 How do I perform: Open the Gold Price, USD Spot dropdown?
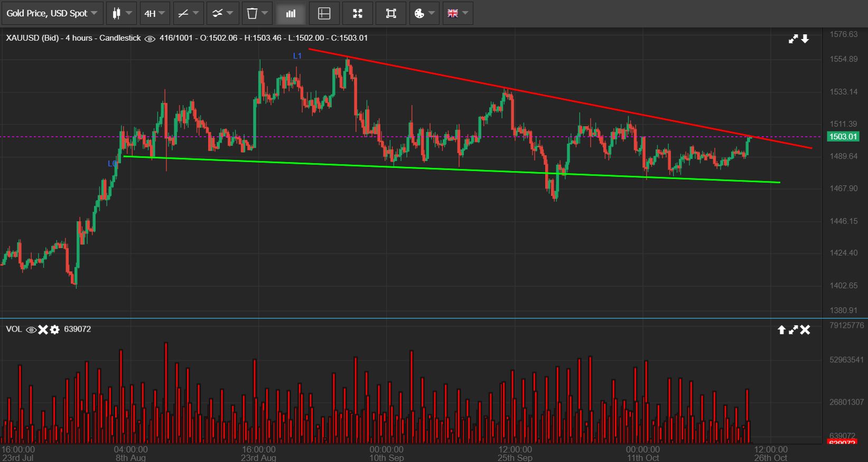(51, 14)
